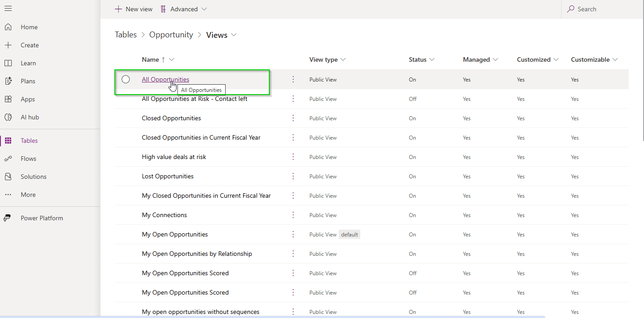This screenshot has width=644, height=318.
Task: Open the Apps icon in sidebar
Action: (x=8, y=99)
